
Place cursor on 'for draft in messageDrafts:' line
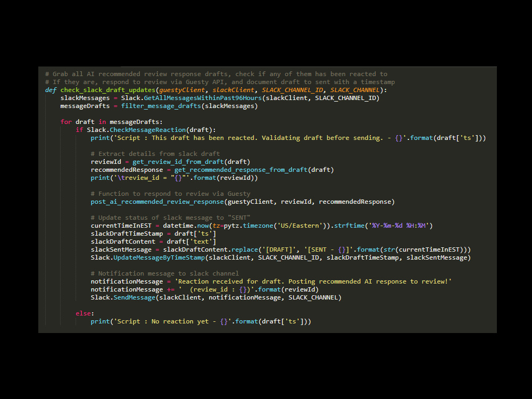[111, 122]
